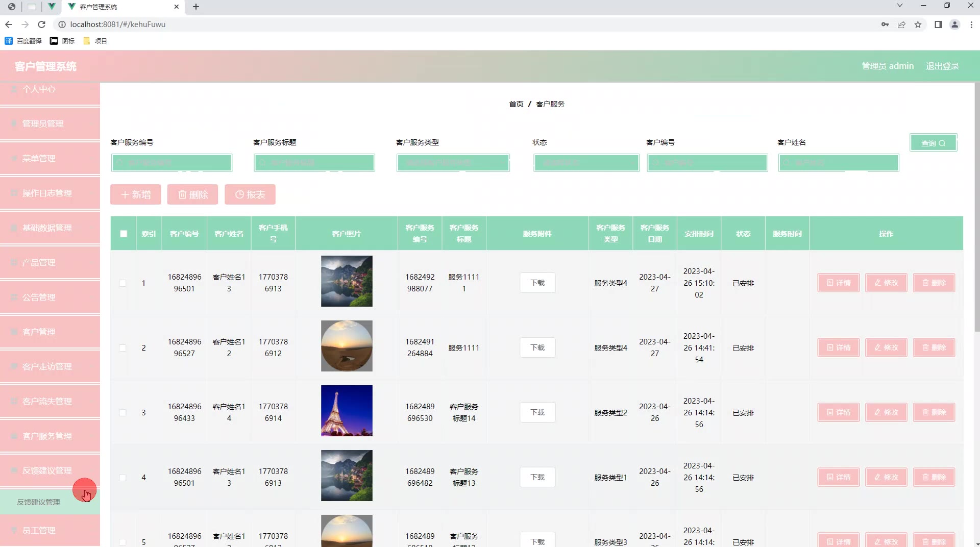Click 下载 in the fourth row
Screen dimensions: 980x547
click(537, 477)
